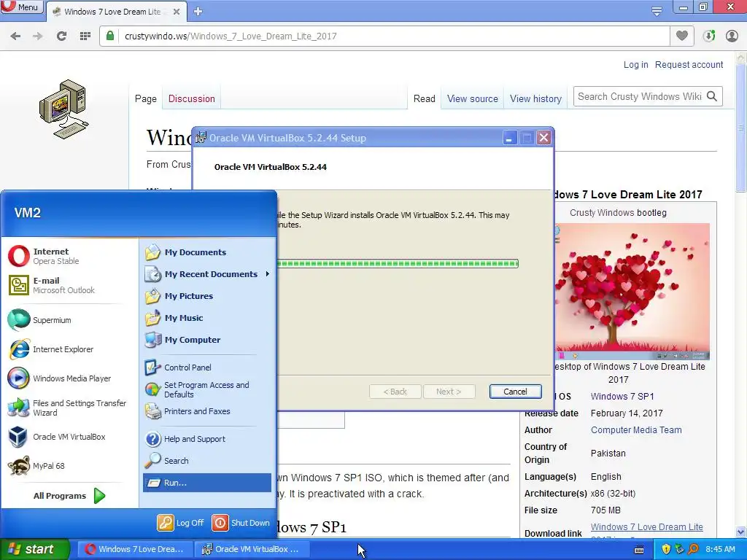Open a new browser tab

point(198,12)
